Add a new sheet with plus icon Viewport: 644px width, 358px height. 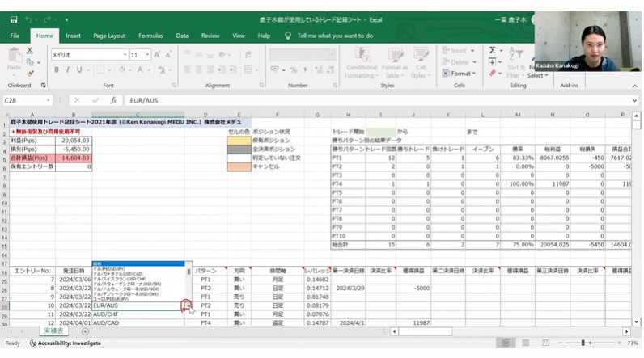coord(85,331)
